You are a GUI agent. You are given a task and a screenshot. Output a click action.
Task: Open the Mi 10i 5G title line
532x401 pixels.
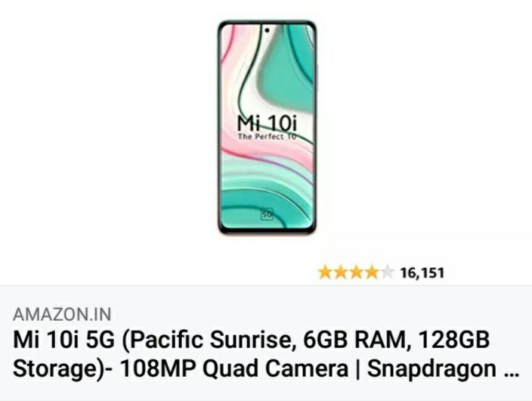(x=251, y=340)
